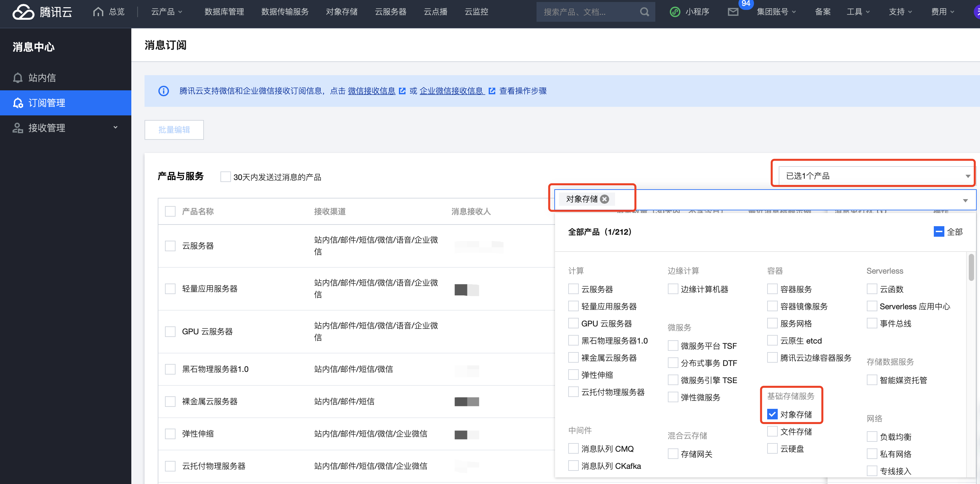Check 消息队列 CKafka in dropdown
980x484 pixels.
click(x=573, y=466)
